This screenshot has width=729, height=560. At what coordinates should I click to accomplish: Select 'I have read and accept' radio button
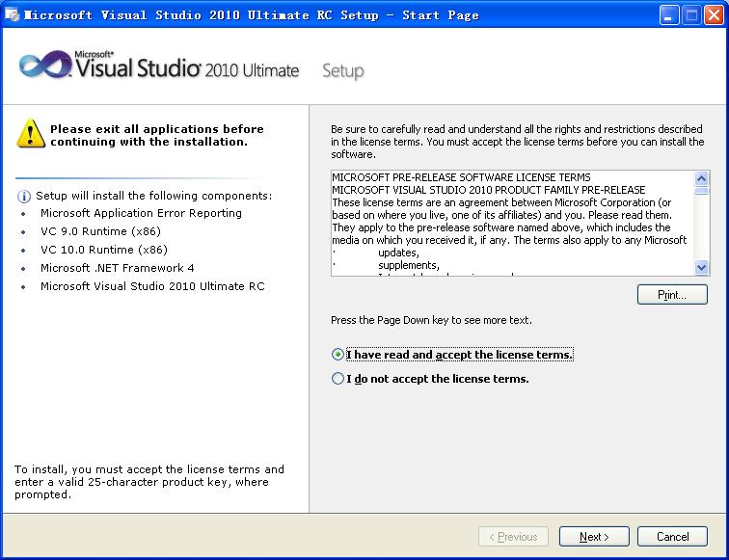pyautogui.click(x=338, y=355)
